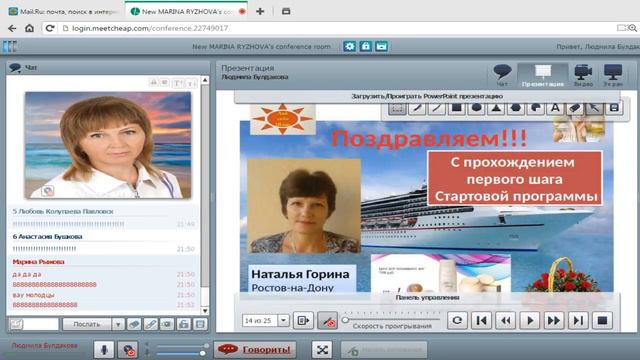Collapse the 'Панель управления' control panel header
The width and height of the screenshot is (640, 360).
(x=427, y=298)
